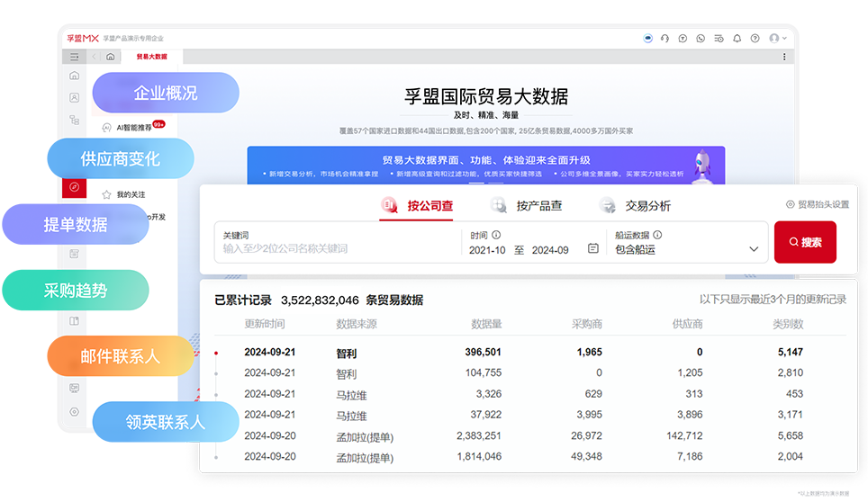
Task: Open the WhatsApp icon in top bar
Action: pos(701,39)
